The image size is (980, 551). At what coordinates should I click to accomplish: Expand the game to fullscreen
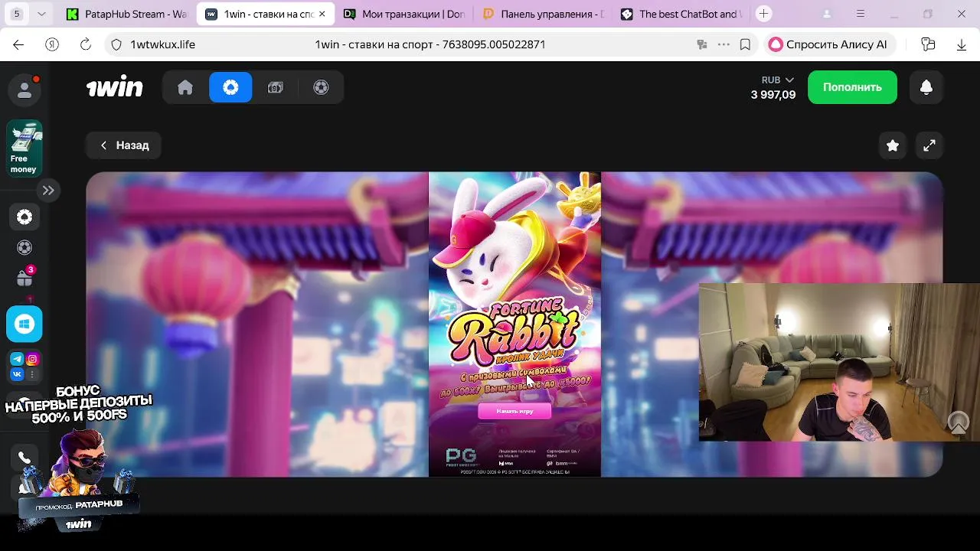929,145
